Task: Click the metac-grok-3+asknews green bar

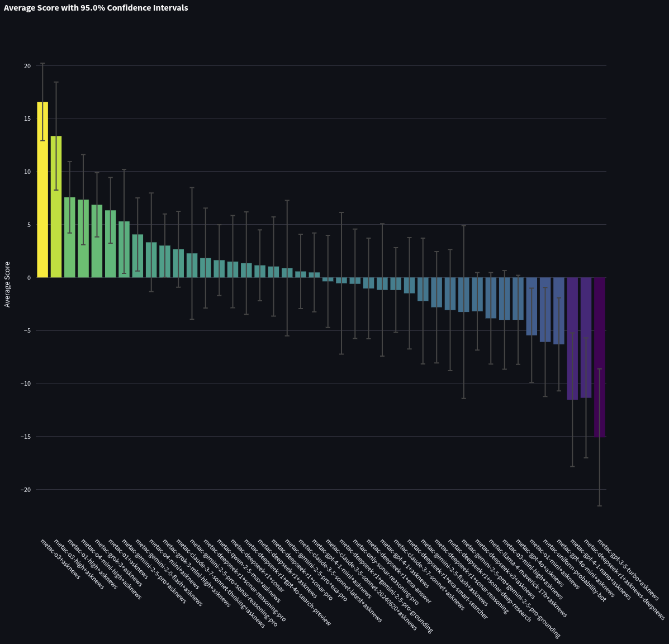Action: [x=96, y=240]
